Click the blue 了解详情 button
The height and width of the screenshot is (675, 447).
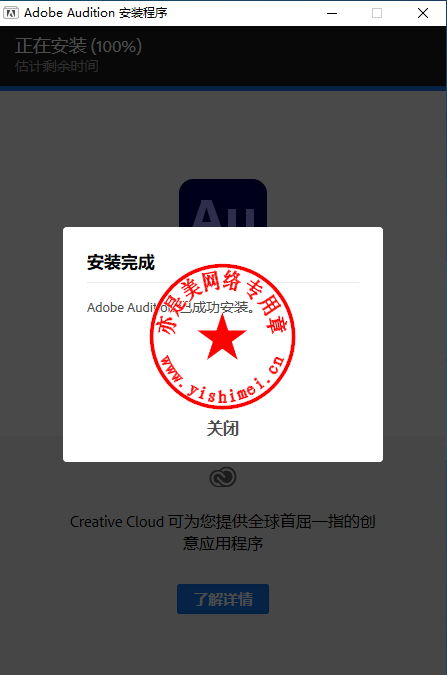pyautogui.click(x=223, y=599)
